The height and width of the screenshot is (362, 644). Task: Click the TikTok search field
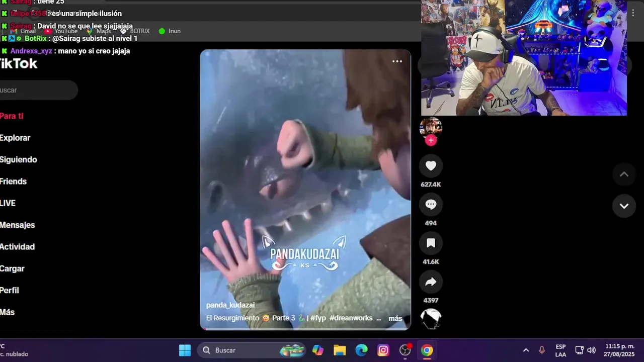(39, 90)
